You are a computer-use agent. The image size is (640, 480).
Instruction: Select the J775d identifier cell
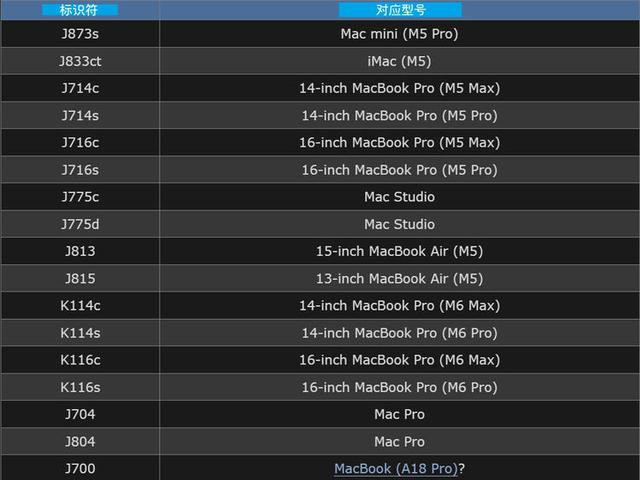(80, 224)
